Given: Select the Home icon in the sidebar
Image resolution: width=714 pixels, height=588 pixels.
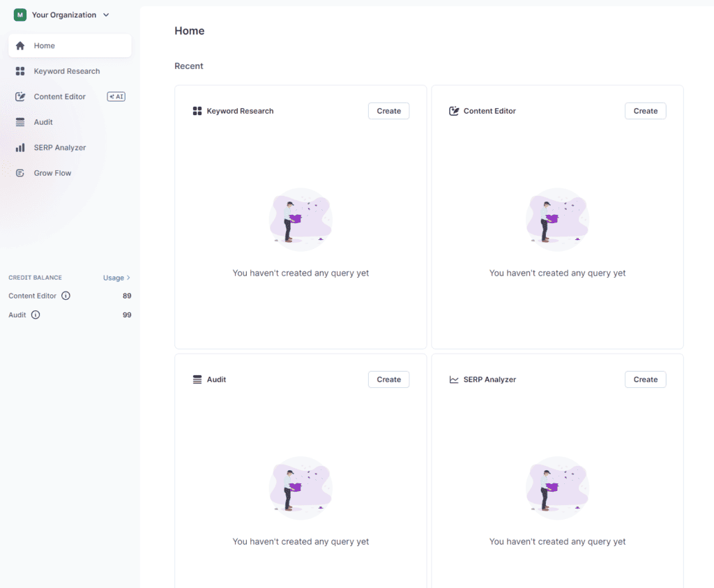Looking at the screenshot, I should point(20,45).
